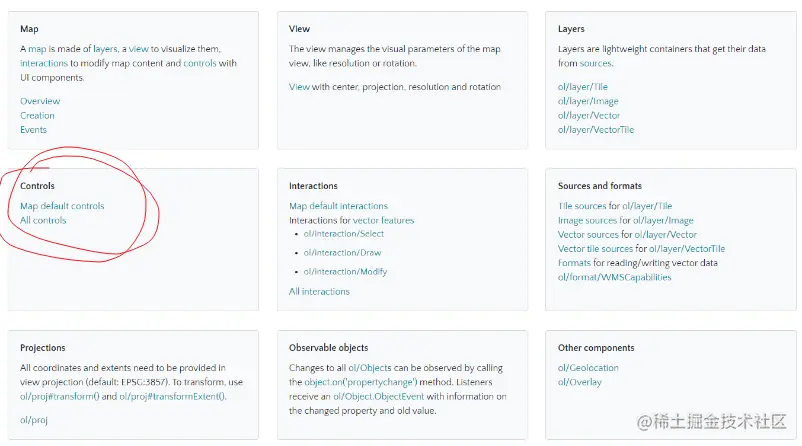Open the ol/Overlay link
Viewport: 802px width, 446px height.
(x=580, y=382)
